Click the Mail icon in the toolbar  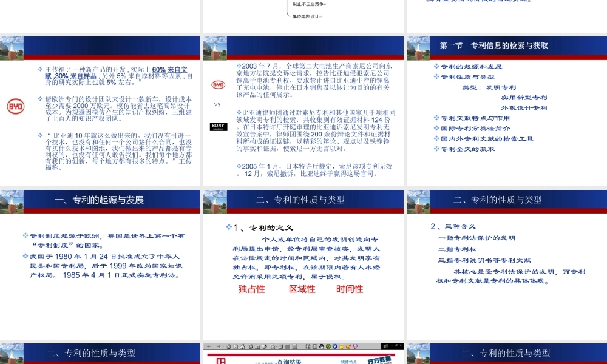pyautogui.click(x=272, y=346)
